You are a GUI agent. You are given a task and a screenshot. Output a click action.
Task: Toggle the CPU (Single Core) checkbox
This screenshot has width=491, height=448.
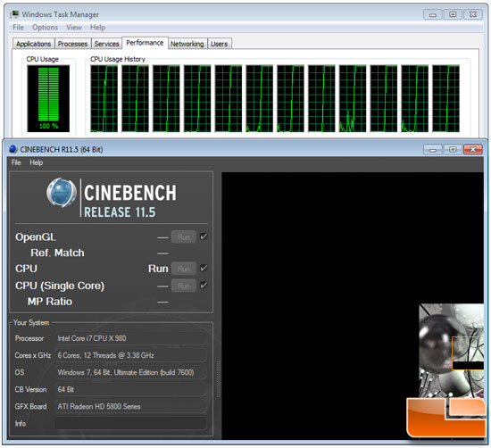point(204,285)
